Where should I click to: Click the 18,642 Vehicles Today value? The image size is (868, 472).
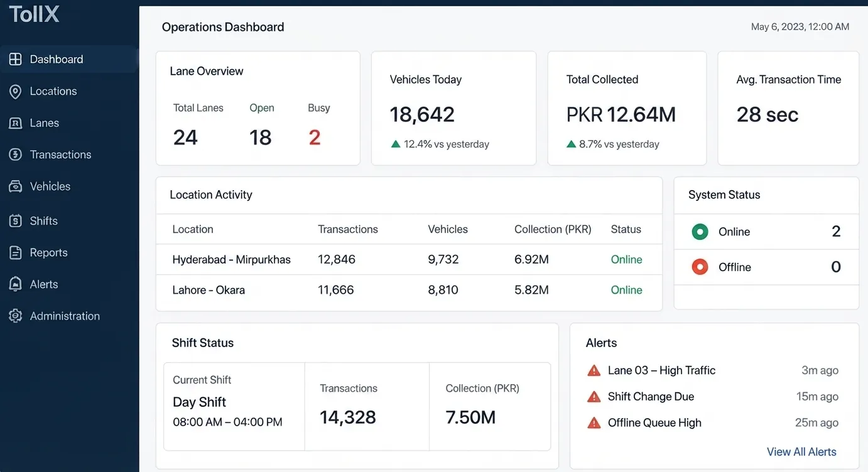click(x=422, y=114)
